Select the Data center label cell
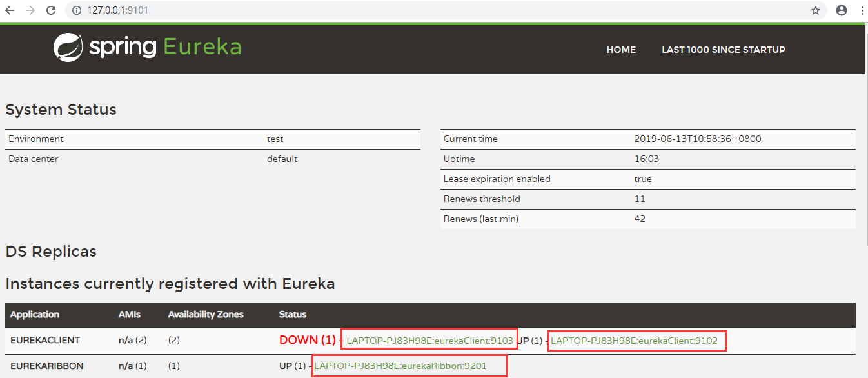Image resolution: width=868 pixels, height=378 pixels. pos(34,159)
